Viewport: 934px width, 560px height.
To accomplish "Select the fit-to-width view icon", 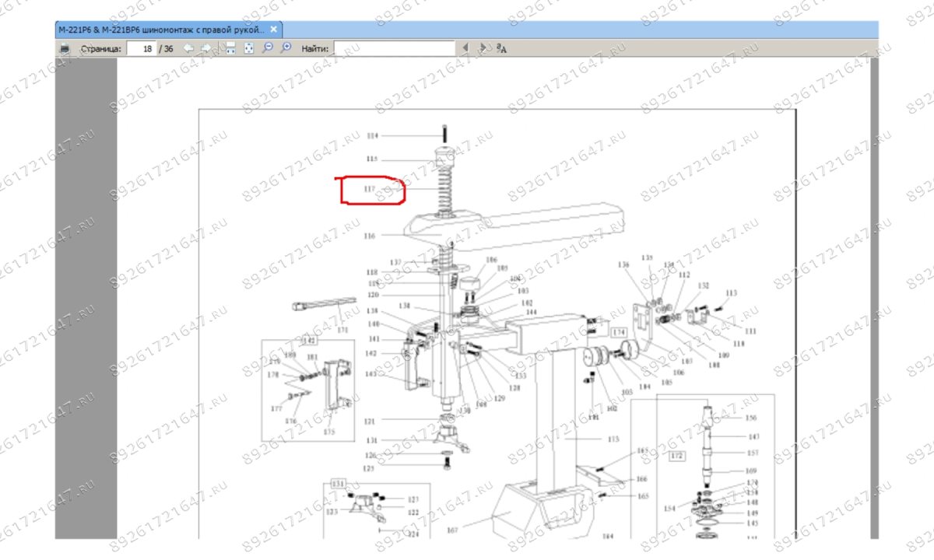I will [230, 48].
